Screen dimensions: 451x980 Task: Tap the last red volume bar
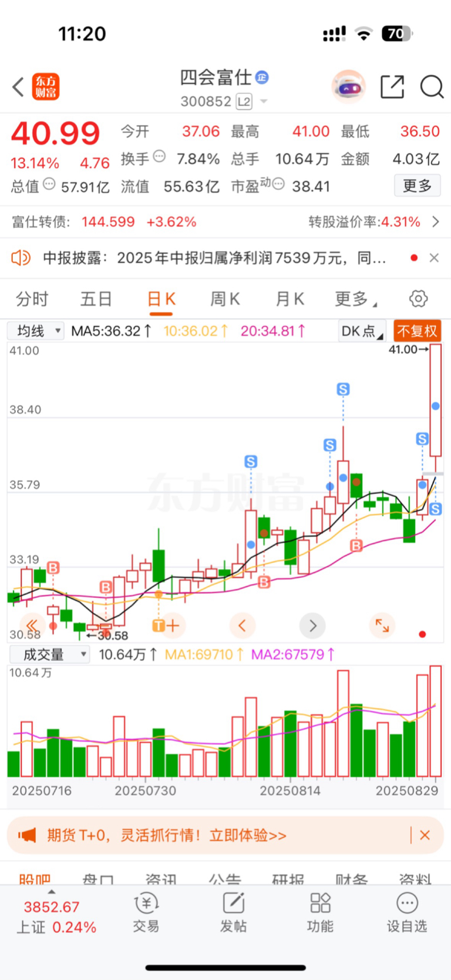point(435,721)
